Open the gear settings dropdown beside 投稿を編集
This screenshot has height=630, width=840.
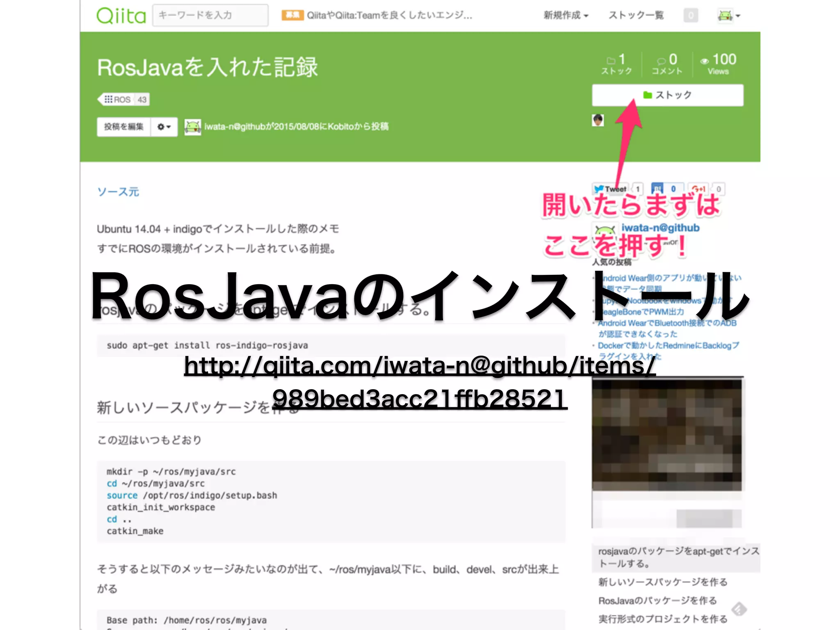tap(164, 127)
